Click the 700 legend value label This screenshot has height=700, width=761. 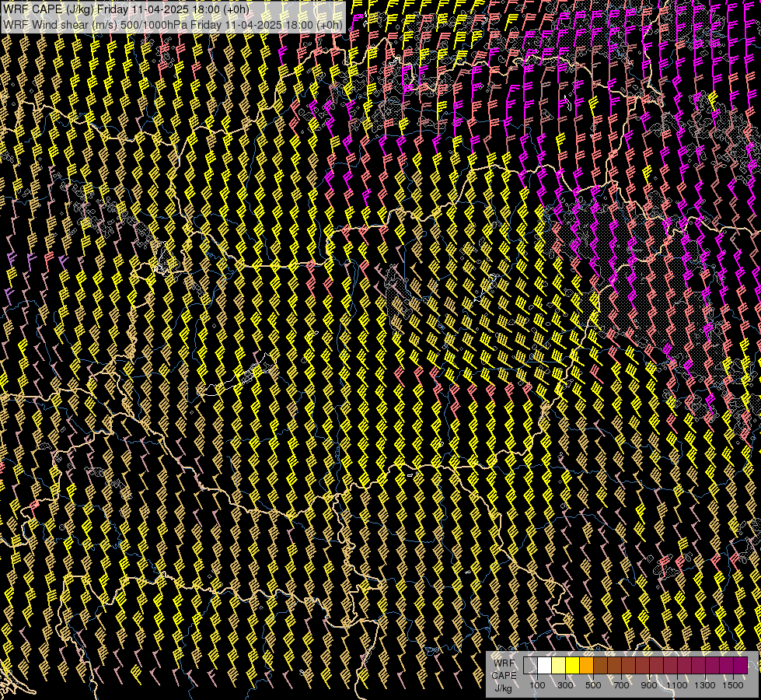coord(621,685)
